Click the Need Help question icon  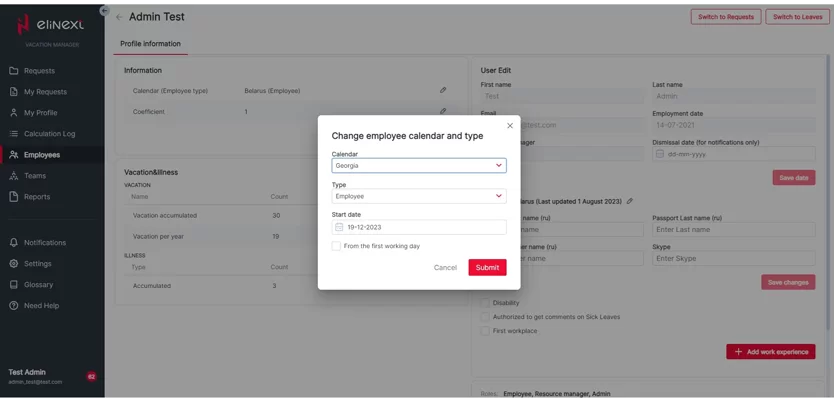[x=14, y=306]
